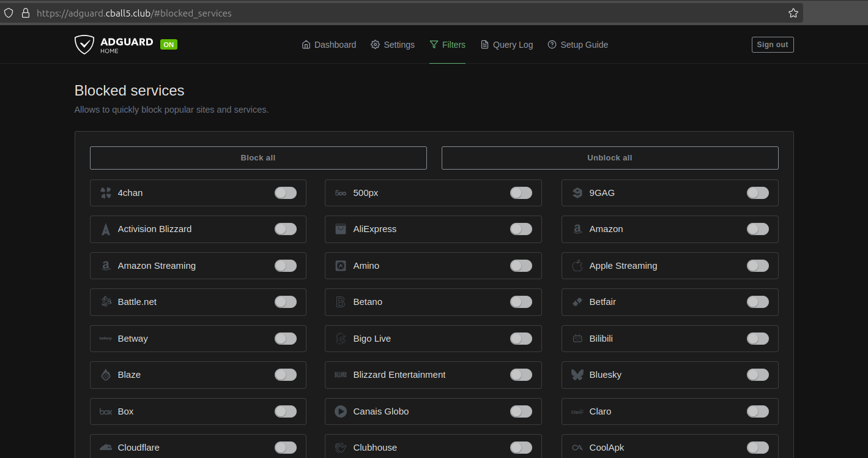Click the CoolApk logo icon
This screenshot has height=458, width=868.
point(577,448)
